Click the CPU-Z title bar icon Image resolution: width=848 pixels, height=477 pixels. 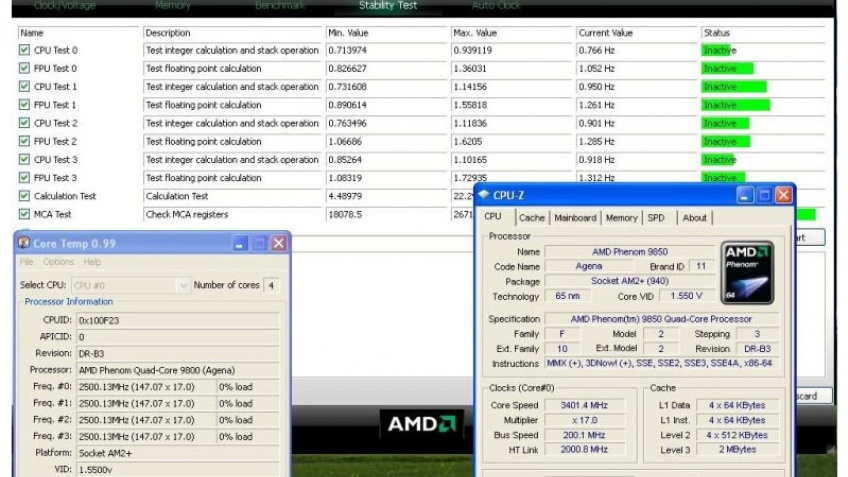coord(484,195)
